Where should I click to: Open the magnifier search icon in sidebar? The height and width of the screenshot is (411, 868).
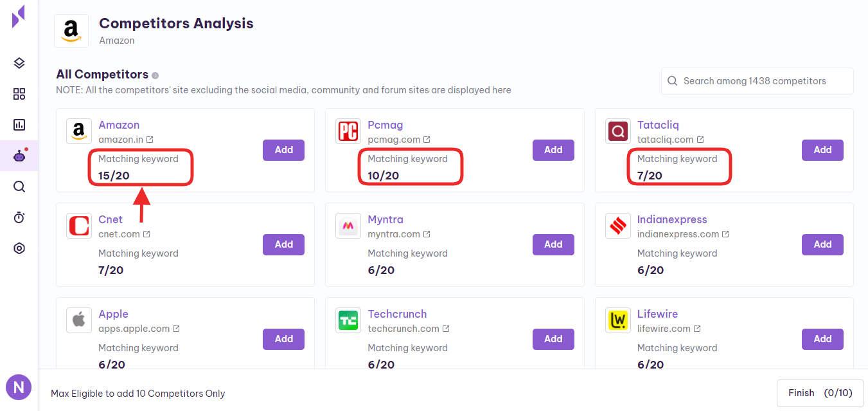click(x=19, y=187)
